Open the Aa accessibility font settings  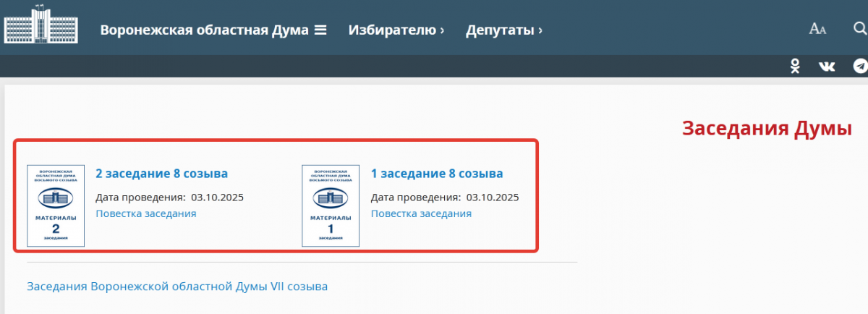817,30
